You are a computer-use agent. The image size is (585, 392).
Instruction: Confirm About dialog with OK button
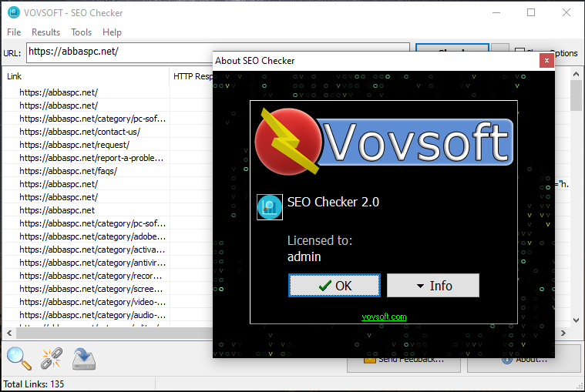[x=335, y=286]
